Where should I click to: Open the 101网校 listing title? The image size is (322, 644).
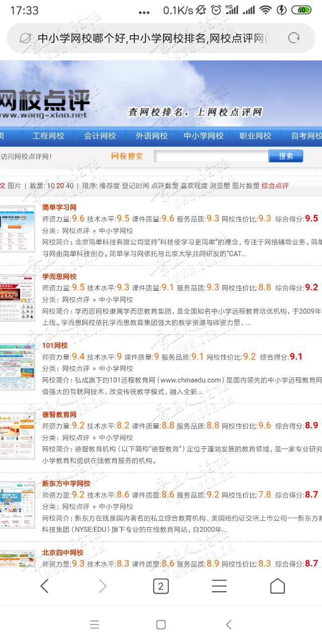(55, 346)
